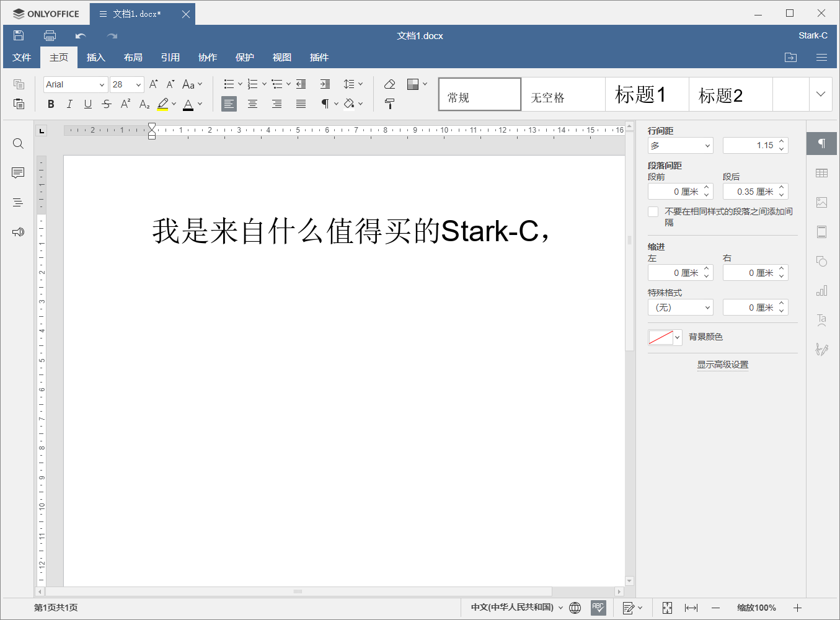Toggle Align left
The height and width of the screenshot is (620, 840).
pos(229,104)
